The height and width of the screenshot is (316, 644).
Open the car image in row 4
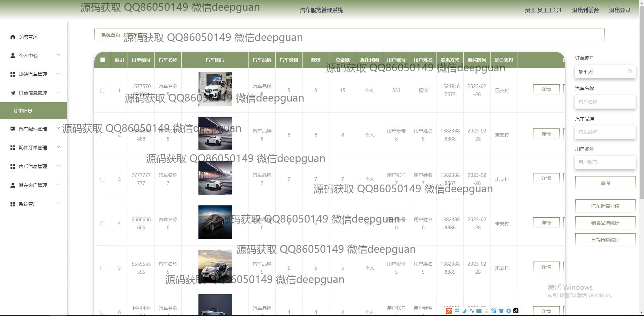pyautogui.click(x=215, y=222)
